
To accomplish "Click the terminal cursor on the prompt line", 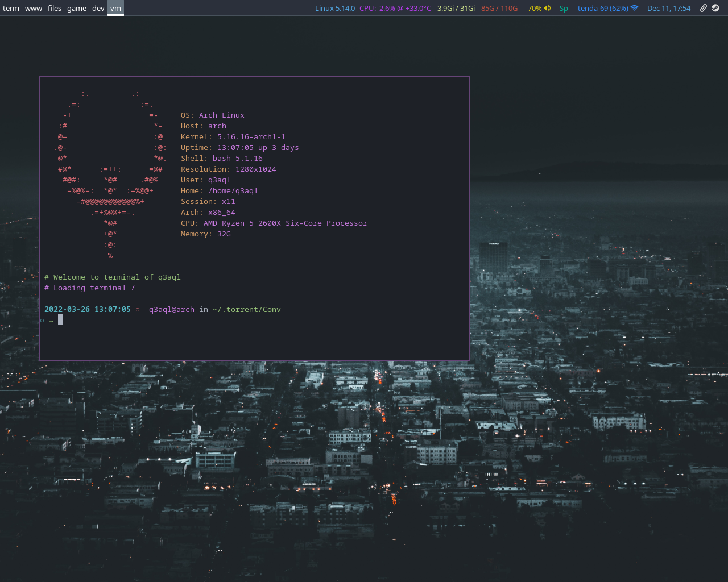I will click(x=60, y=320).
